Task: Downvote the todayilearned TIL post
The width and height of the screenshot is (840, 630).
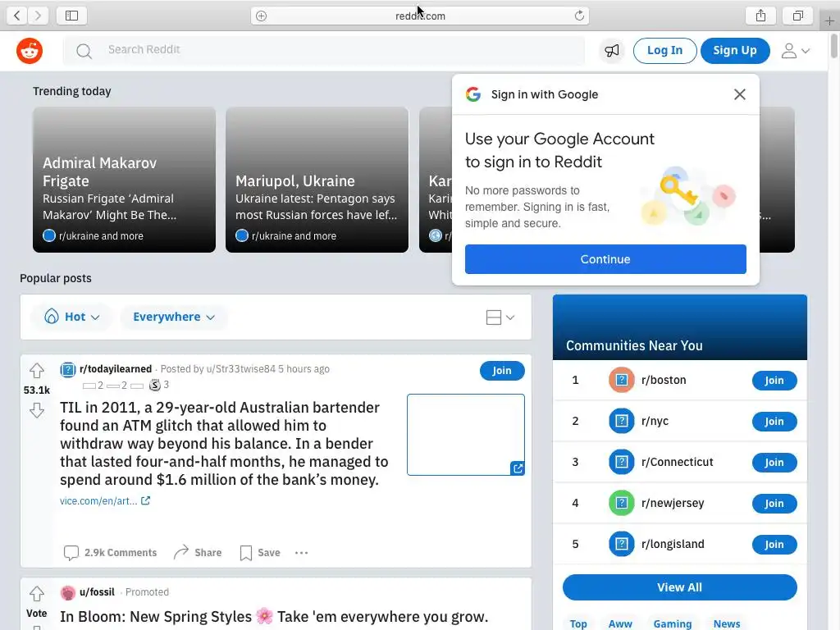Action: (x=36, y=410)
